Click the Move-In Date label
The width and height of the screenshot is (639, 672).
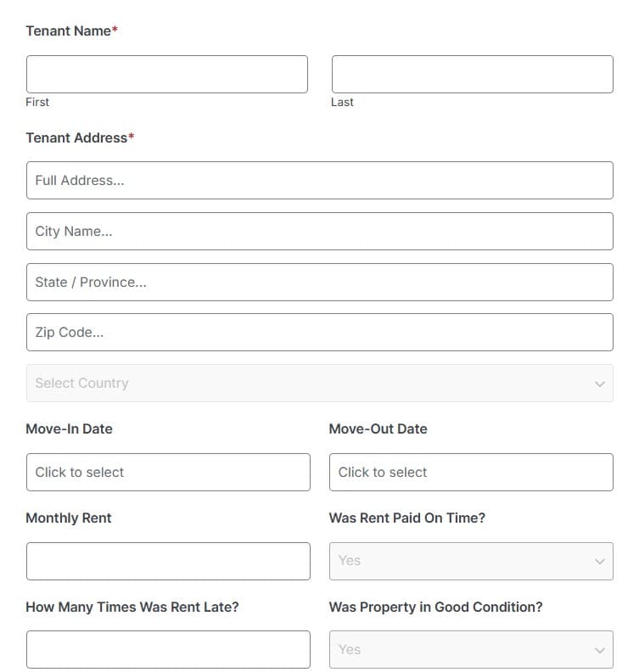pyautogui.click(x=69, y=429)
